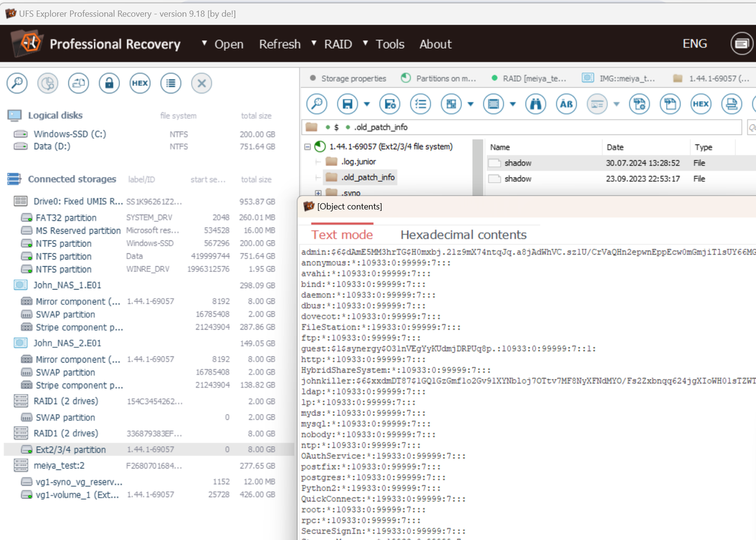Click the .old_patch_info path field
The height and width of the screenshot is (540, 756).
pyautogui.click(x=523, y=127)
